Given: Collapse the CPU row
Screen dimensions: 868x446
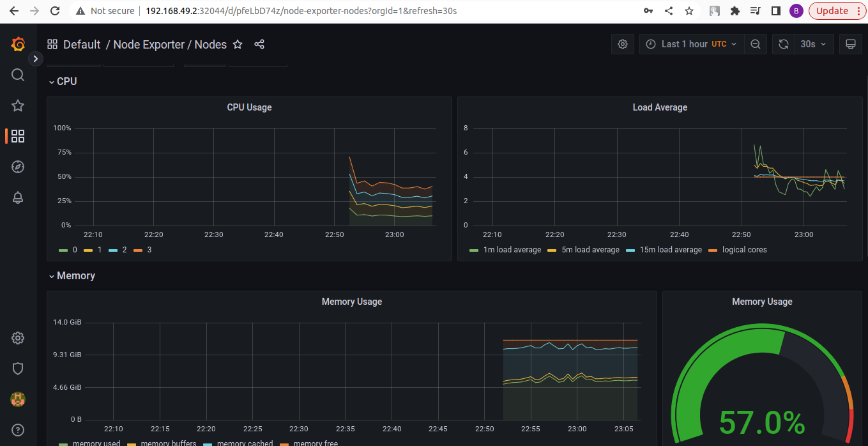Looking at the screenshot, I should (63, 82).
